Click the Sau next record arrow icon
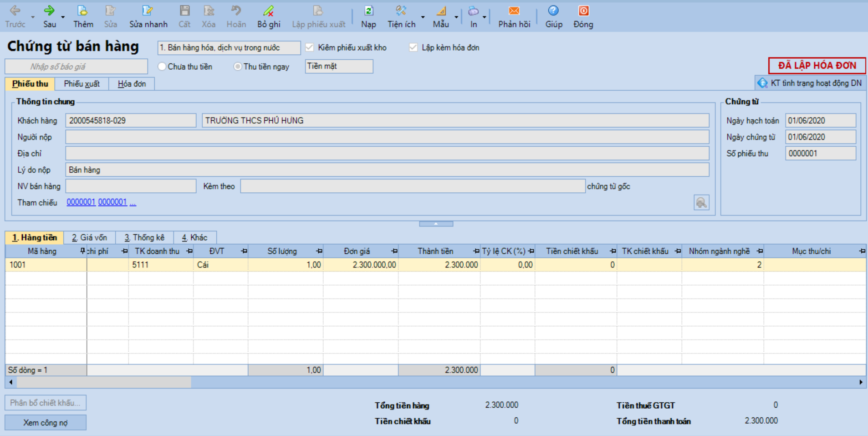Viewport: 868px width, 436px height. pyautogui.click(x=49, y=11)
